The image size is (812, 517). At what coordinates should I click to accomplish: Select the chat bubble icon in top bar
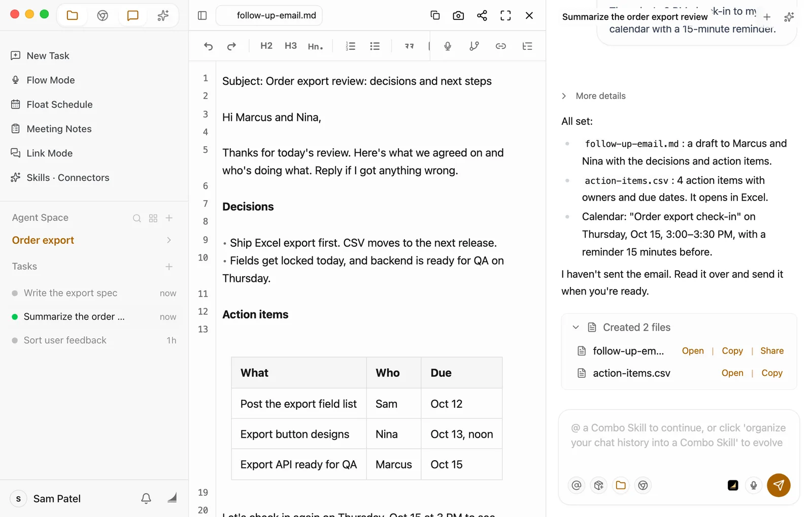click(132, 15)
